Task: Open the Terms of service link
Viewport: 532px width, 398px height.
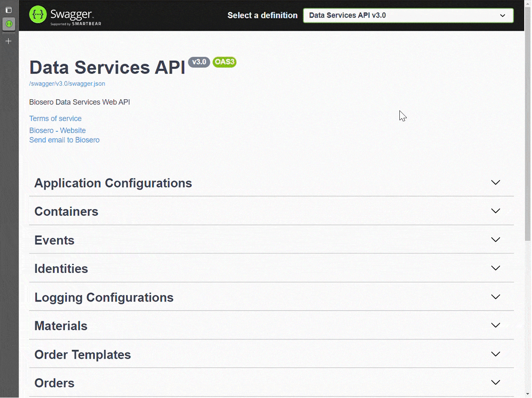Action: [55, 119]
